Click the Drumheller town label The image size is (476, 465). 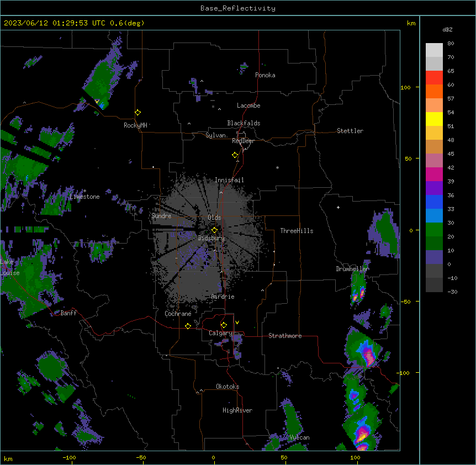coord(352,269)
